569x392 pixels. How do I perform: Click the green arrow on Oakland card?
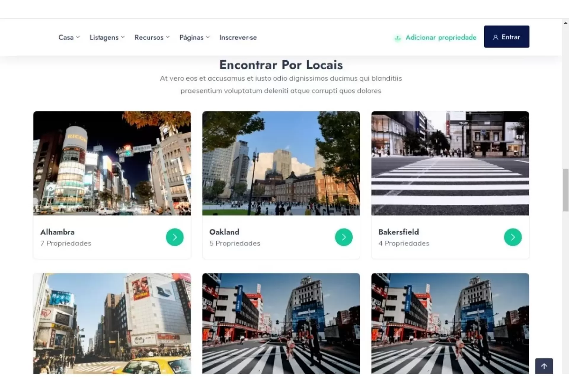coord(343,237)
